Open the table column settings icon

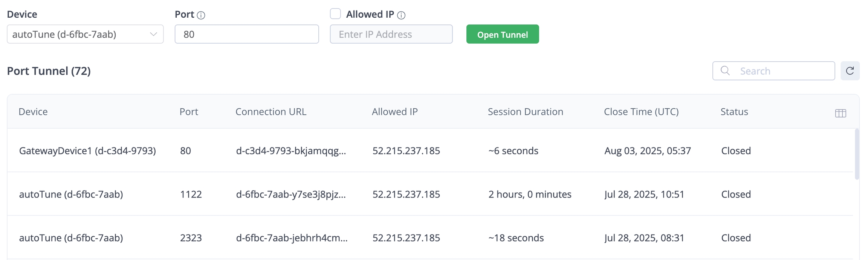tap(840, 113)
